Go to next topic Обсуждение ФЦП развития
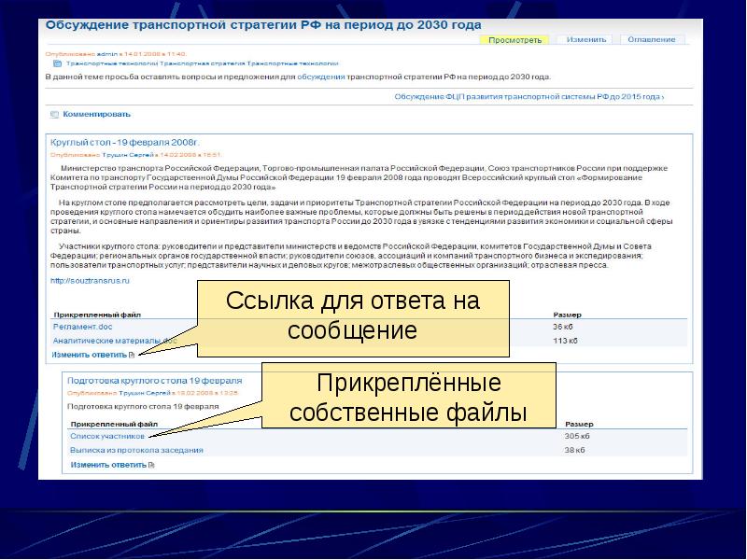The image size is (747, 560). tap(529, 96)
